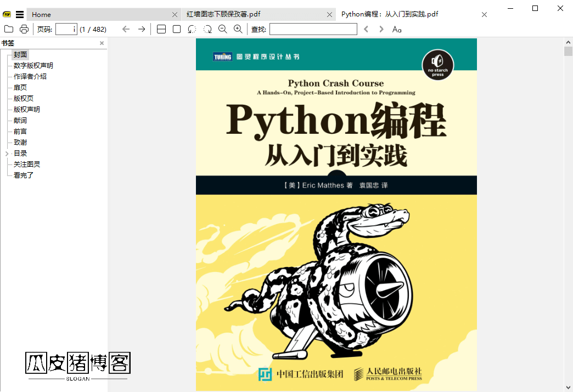
Task: Select the 扉页 bookmark
Action: coord(20,88)
